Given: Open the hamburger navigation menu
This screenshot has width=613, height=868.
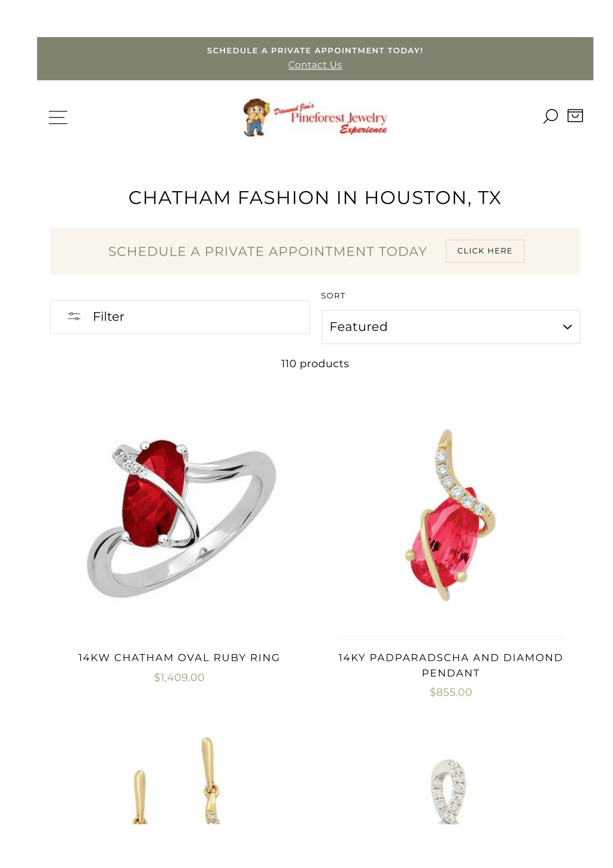Looking at the screenshot, I should pyautogui.click(x=58, y=117).
